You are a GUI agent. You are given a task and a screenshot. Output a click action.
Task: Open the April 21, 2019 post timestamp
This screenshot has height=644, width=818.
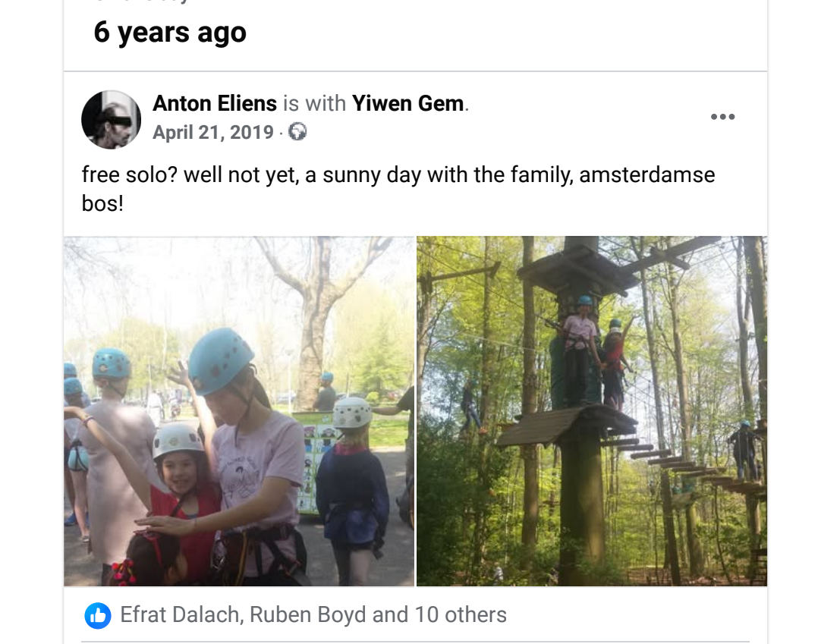212,133
